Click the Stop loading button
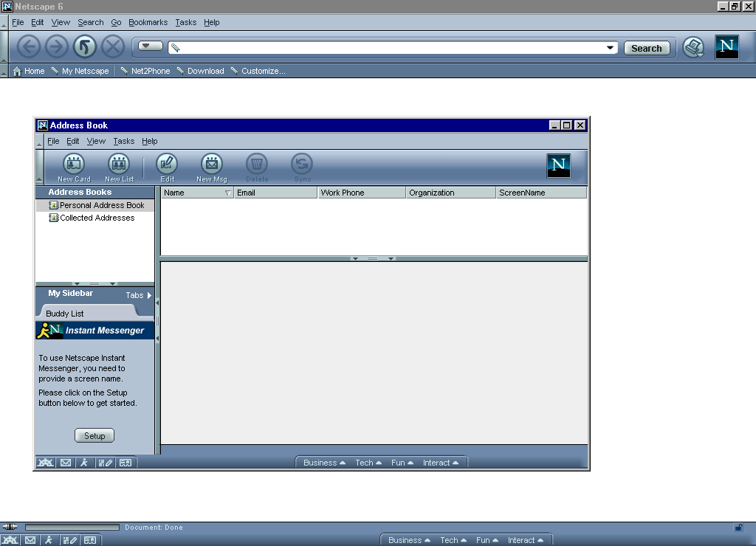Screen dimensions: 756x546 (113, 47)
